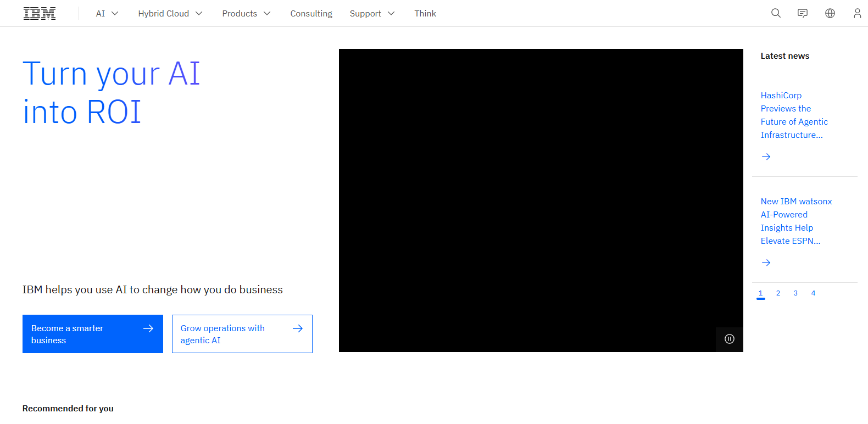Open the site search icon
Screen dimensions: 868x424
coord(776,13)
